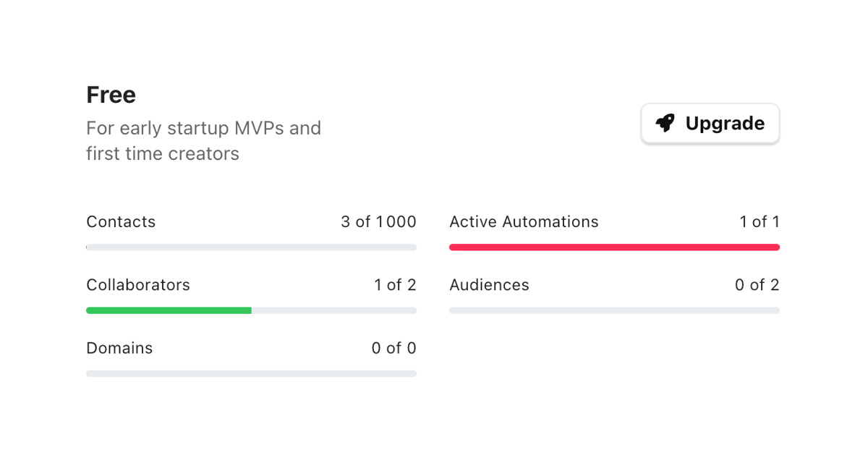The height and width of the screenshot is (463, 868).
Task: Click the '0 of 0' domains count
Action: pyautogui.click(x=394, y=348)
